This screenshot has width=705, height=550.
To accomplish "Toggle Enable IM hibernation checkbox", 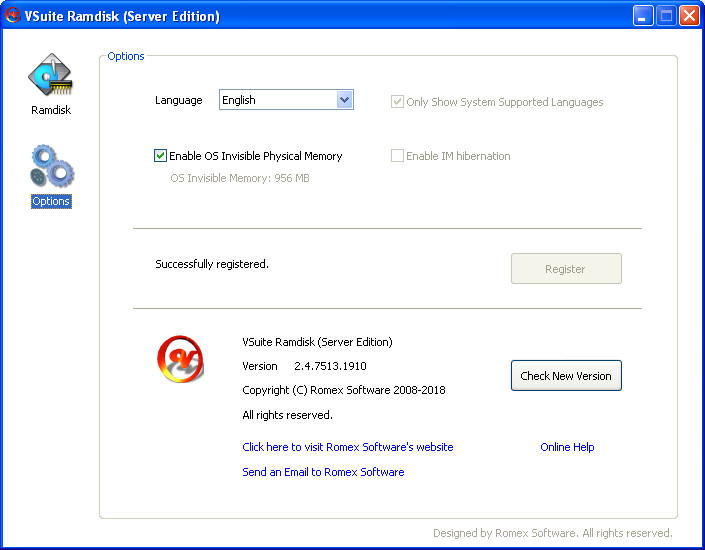I will [x=397, y=156].
